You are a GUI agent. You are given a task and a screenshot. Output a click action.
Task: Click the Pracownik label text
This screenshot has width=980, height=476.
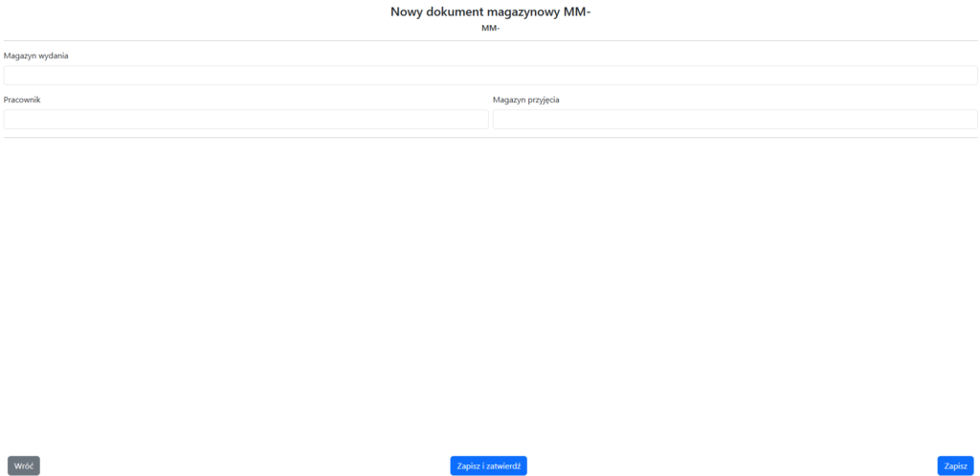pyautogui.click(x=22, y=100)
